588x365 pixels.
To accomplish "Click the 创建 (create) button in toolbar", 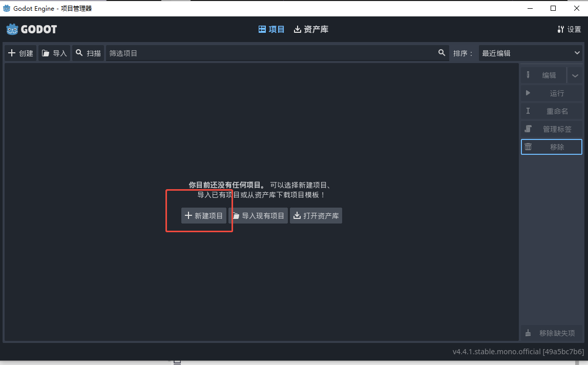I will [20, 53].
